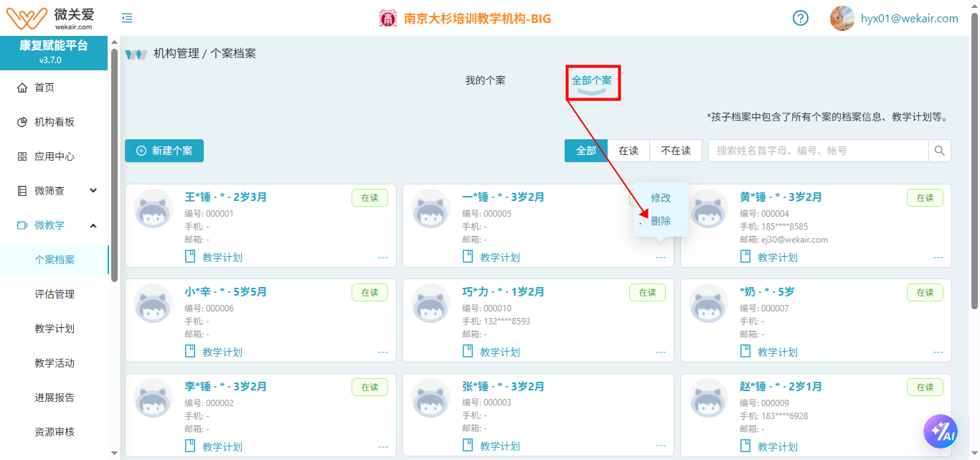The width and height of the screenshot is (980, 460).
Task: Select the 全部 filter option
Action: pos(586,151)
